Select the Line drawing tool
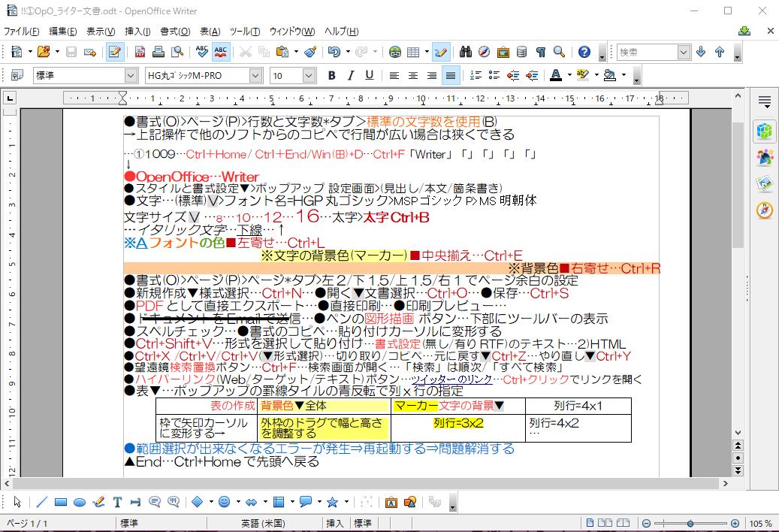Viewport: 779px width, 532px height. pyautogui.click(x=42, y=502)
